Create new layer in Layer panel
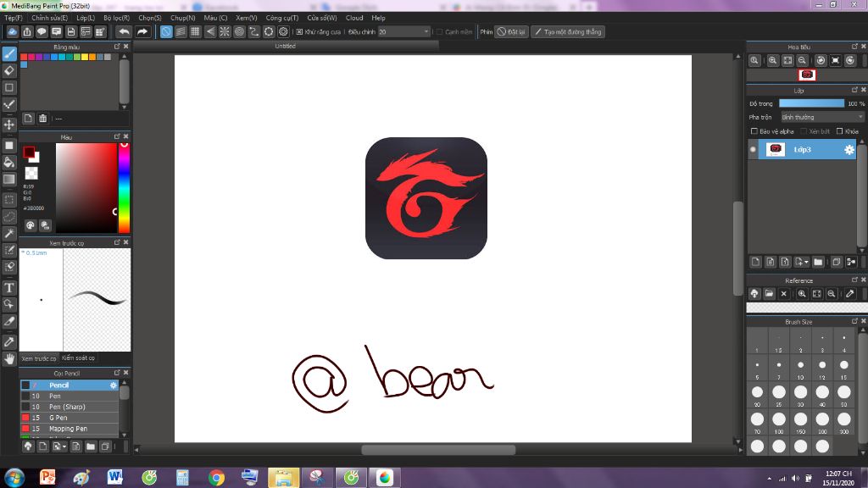Image resolution: width=868 pixels, height=488 pixels. pyautogui.click(x=755, y=262)
